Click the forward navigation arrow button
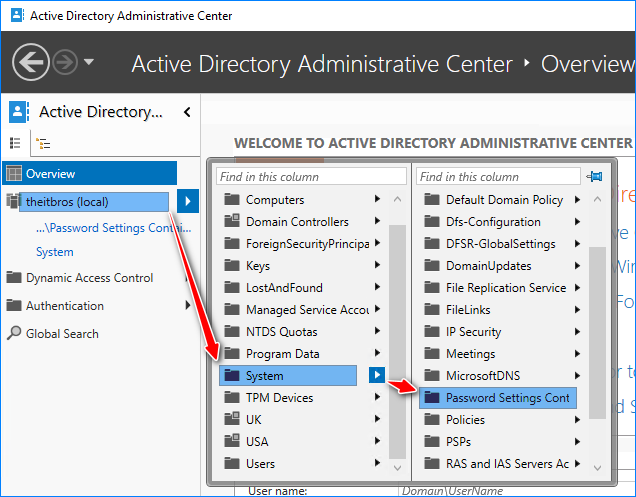The width and height of the screenshot is (636, 497). tap(66, 62)
